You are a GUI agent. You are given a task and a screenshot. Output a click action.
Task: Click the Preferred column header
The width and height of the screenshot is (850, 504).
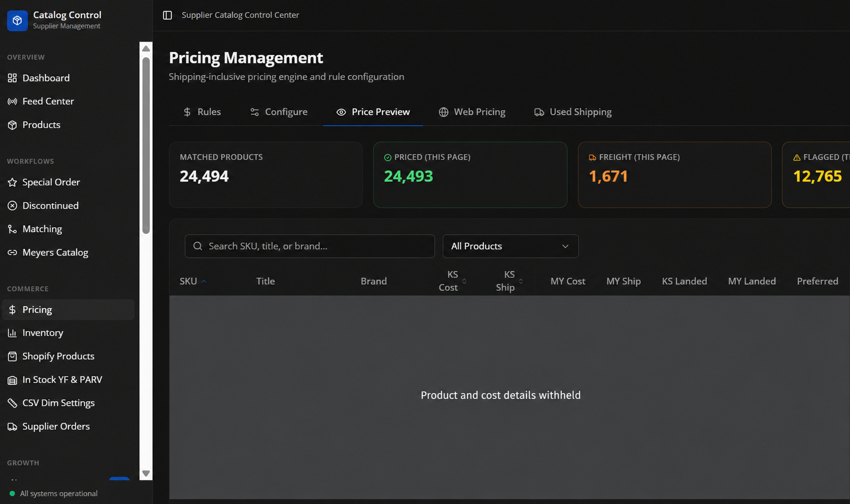tap(818, 281)
